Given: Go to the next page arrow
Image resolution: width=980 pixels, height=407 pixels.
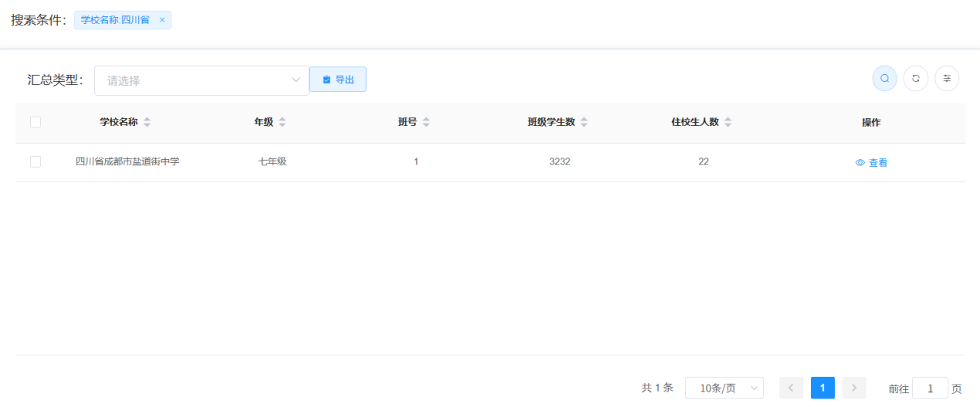Looking at the screenshot, I should [854, 388].
